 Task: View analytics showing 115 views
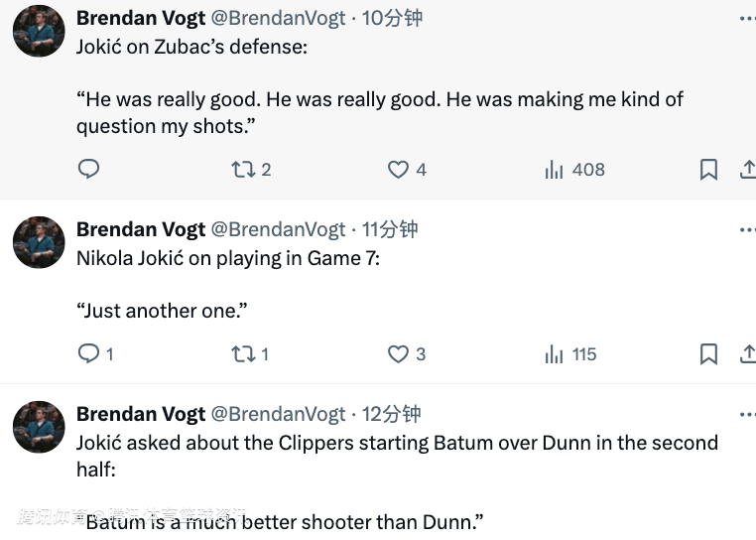point(570,354)
